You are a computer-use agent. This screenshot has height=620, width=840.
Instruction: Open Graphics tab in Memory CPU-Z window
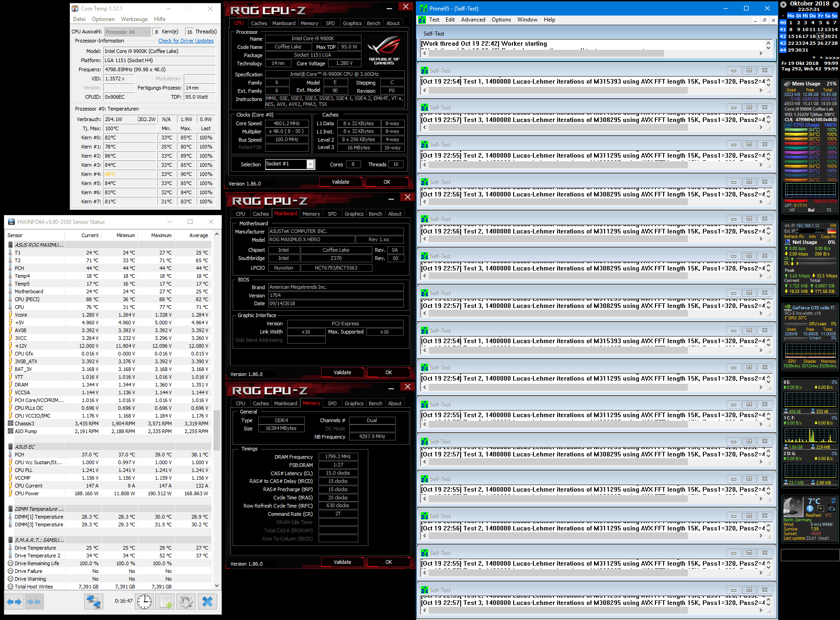(354, 403)
